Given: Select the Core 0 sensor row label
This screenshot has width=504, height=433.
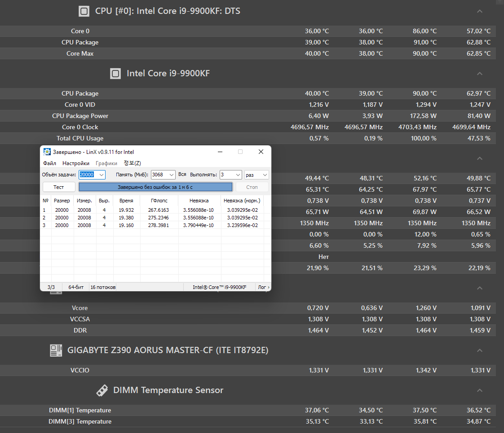Looking at the screenshot, I should [80, 31].
